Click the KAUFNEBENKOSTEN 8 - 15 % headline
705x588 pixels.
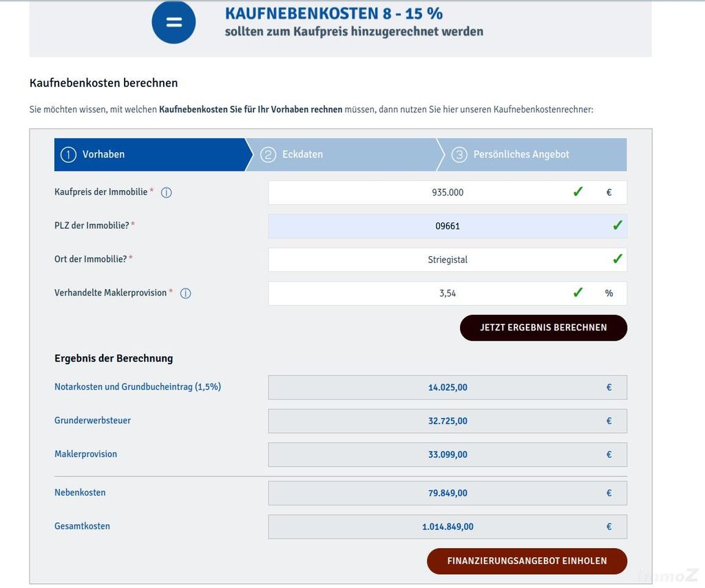click(334, 14)
